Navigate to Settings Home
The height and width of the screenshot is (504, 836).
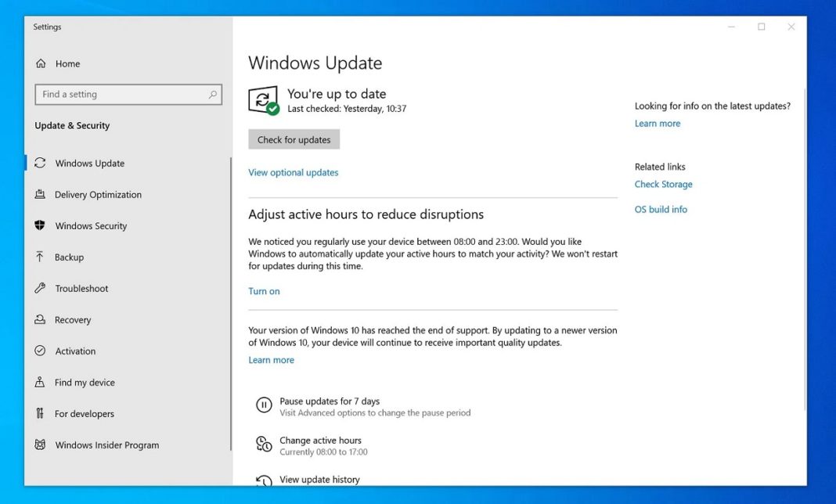[67, 63]
